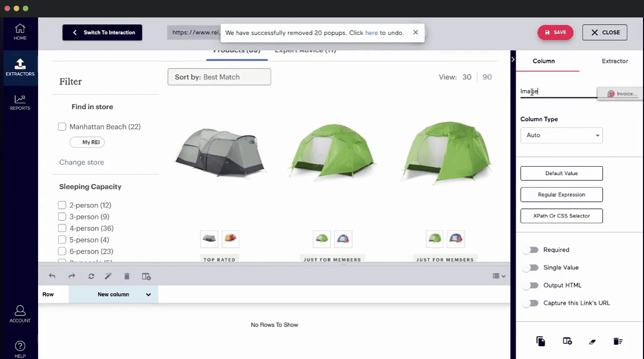Check the 2-person (12) filter
The width and height of the screenshot is (644, 359).
coord(62,205)
